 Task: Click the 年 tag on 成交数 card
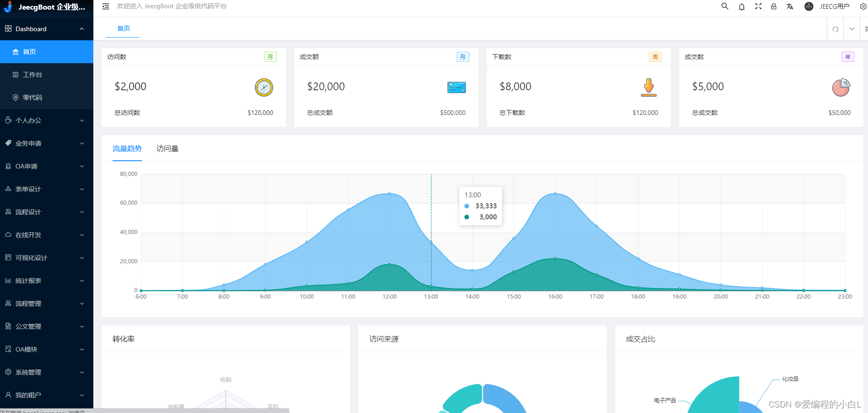tap(848, 57)
